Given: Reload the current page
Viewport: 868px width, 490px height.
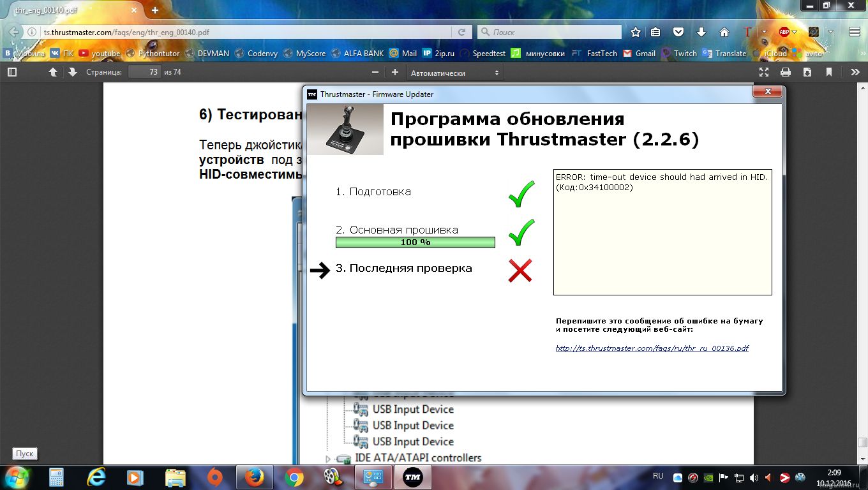Looking at the screenshot, I should click(x=461, y=32).
